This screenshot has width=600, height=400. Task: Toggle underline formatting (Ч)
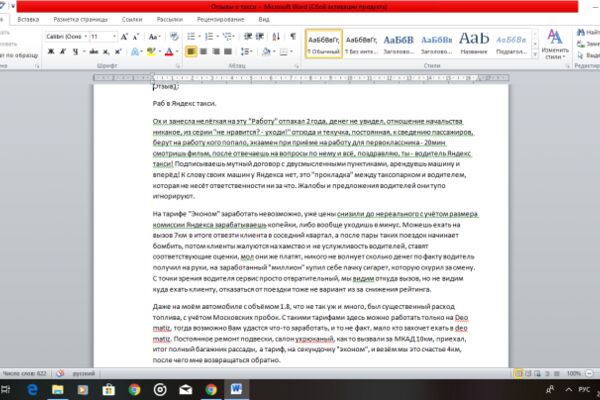point(75,51)
